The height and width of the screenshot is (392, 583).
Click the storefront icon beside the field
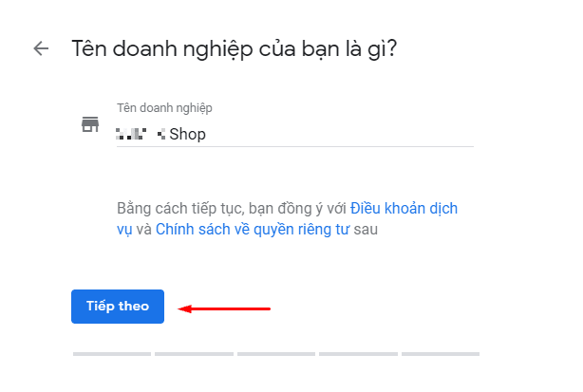coord(90,126)
